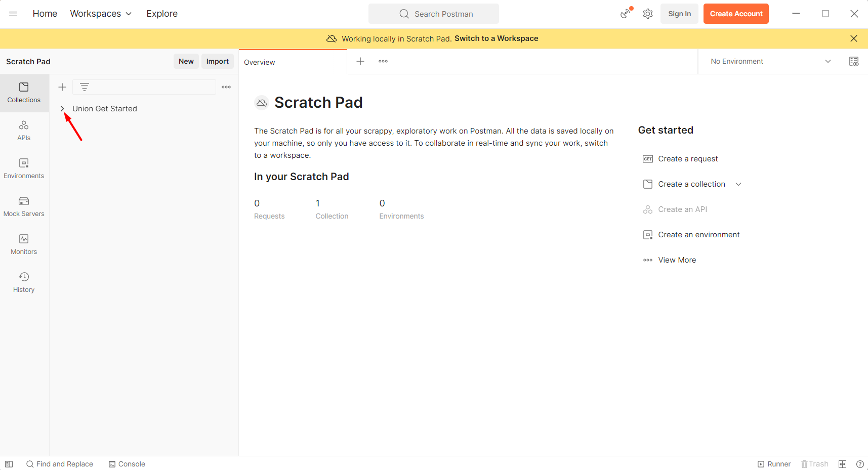Toggle two-pane view in status bar

click(842, 464)
